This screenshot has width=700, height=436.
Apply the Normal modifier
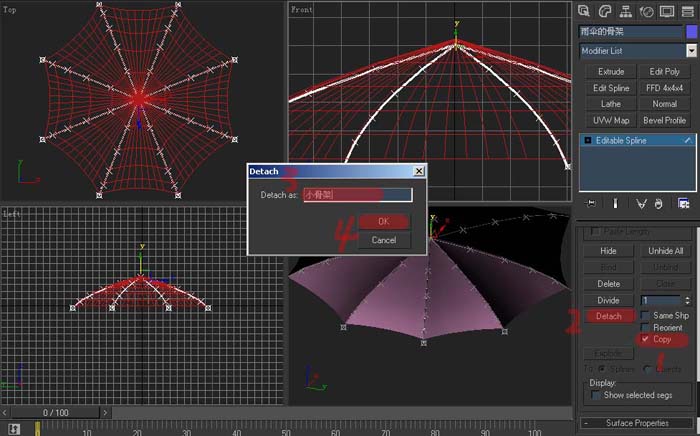click(x=664, y=104)
